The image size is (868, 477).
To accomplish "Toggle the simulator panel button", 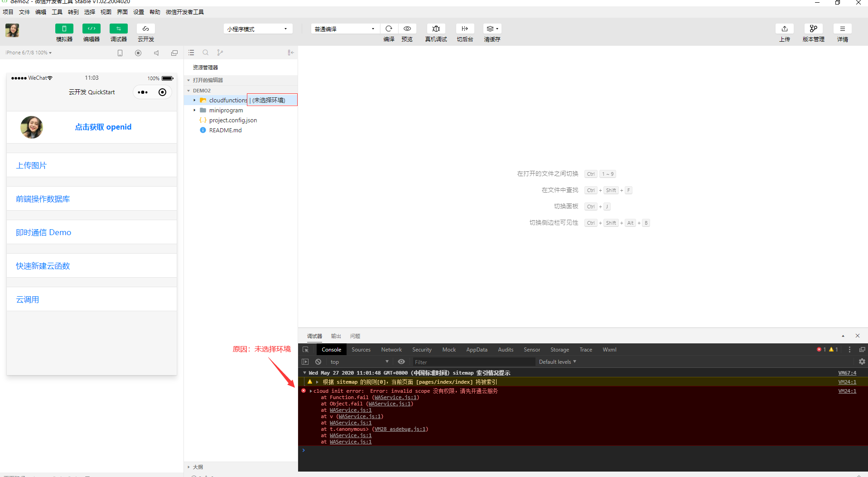I will point(64,29).
